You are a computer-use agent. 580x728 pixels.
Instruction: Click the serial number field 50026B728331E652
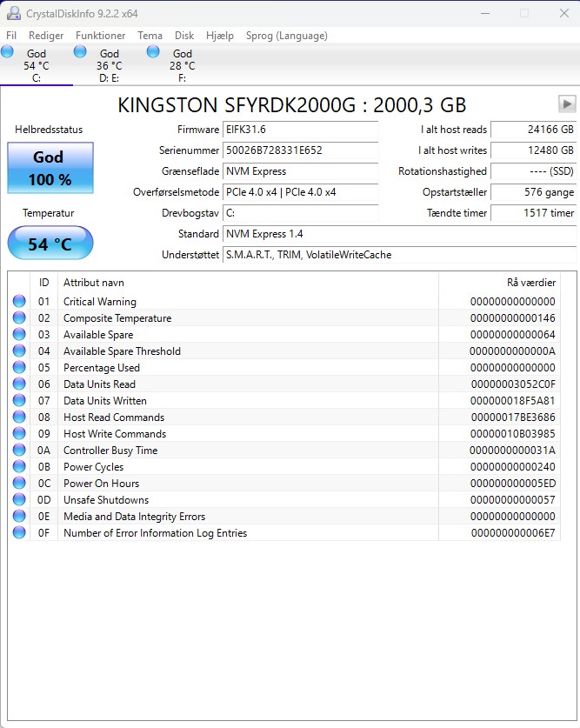[x=301, y=150]
